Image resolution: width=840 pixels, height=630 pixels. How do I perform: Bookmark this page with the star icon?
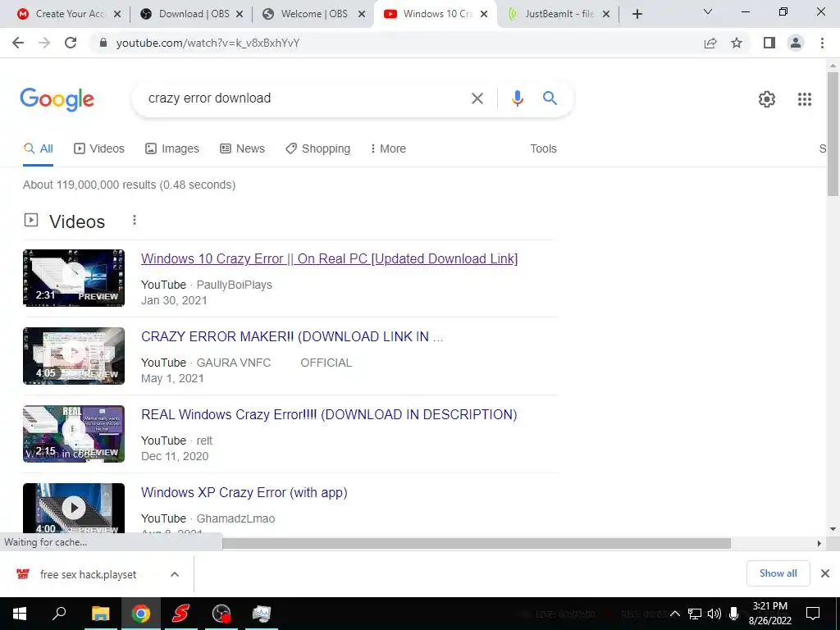click(737, 43)
